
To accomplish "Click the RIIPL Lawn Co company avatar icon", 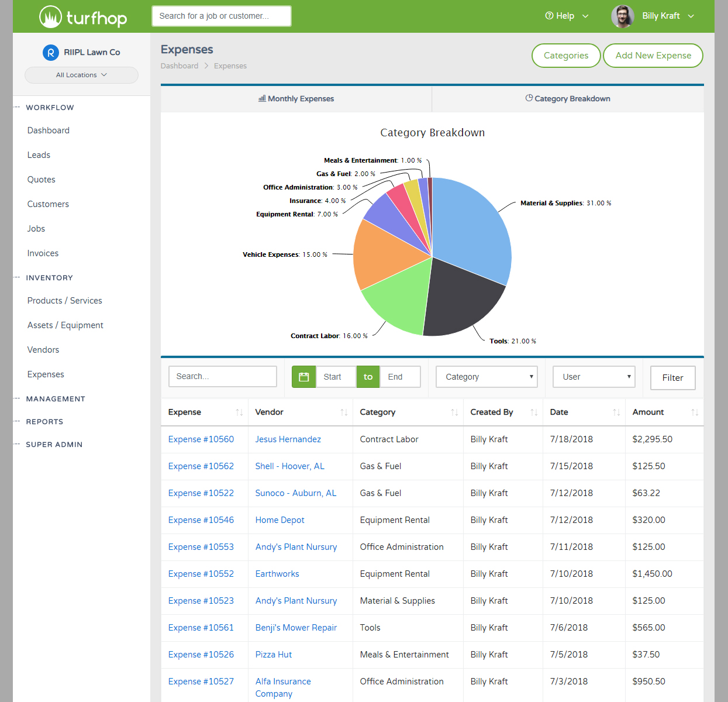I will click(x=50, y=52).
